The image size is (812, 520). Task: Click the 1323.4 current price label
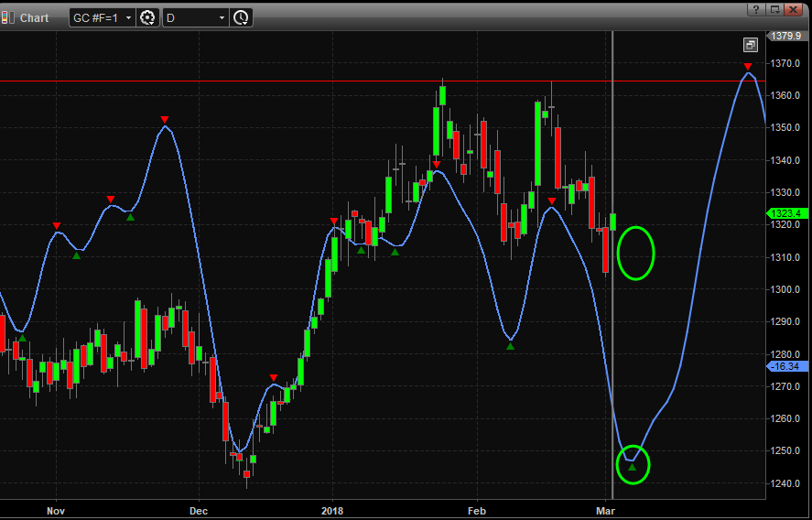pyautogui.click(x=786, y=213)
